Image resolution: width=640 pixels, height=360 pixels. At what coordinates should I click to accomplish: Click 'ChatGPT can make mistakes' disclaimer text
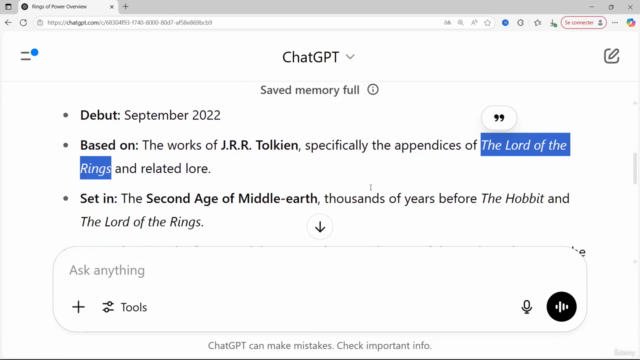point(320,346)
